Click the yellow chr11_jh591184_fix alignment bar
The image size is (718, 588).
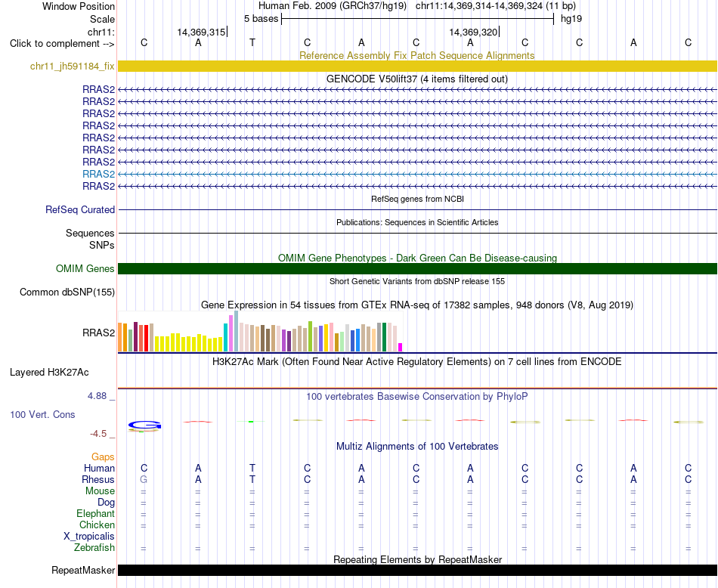pos(418,66)
